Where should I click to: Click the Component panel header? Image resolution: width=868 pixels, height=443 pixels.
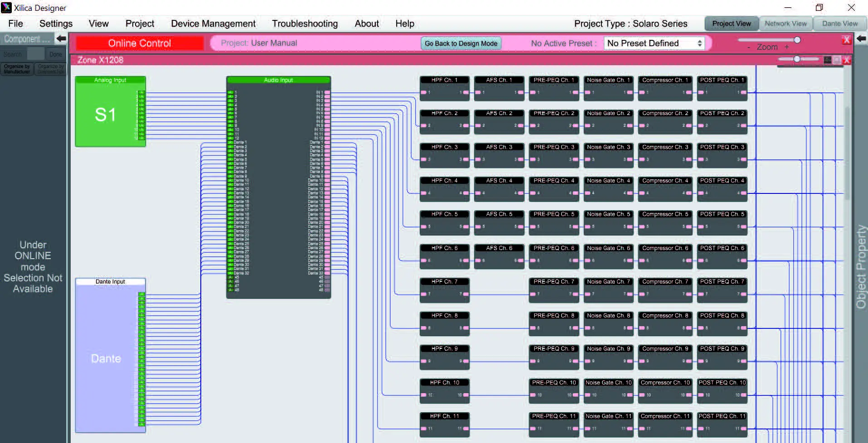[28, 39]
